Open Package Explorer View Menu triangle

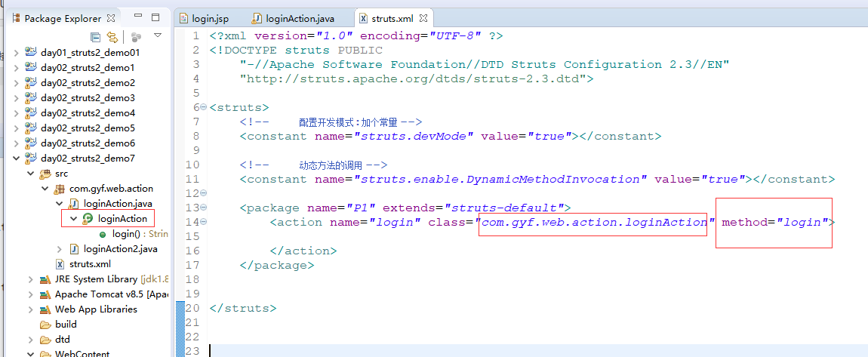[157, 35]
